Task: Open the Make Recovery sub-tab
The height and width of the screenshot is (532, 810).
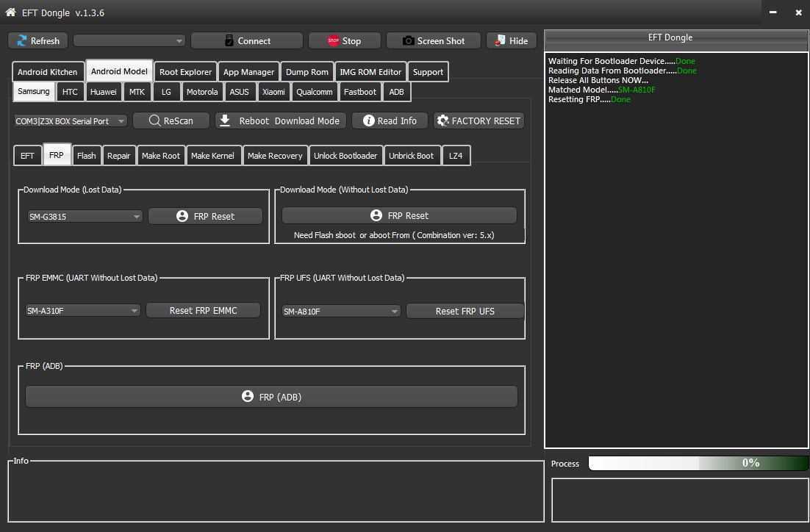Action: tap(275, 156)
